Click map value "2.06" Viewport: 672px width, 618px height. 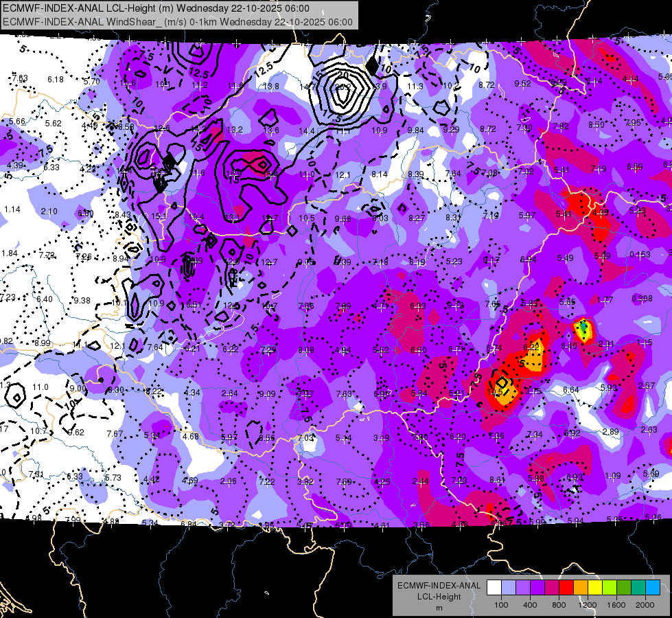coord(228,481)
